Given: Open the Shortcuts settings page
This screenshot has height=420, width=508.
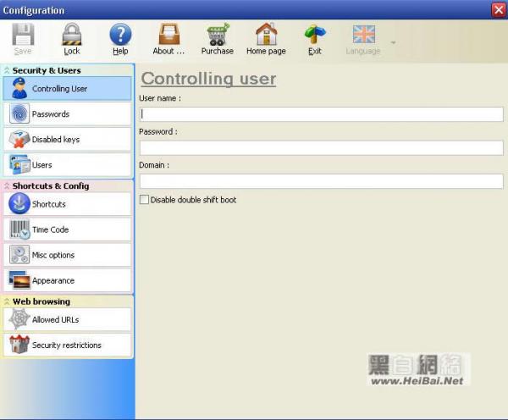Looking at the screenshot, I should [68, 204].
